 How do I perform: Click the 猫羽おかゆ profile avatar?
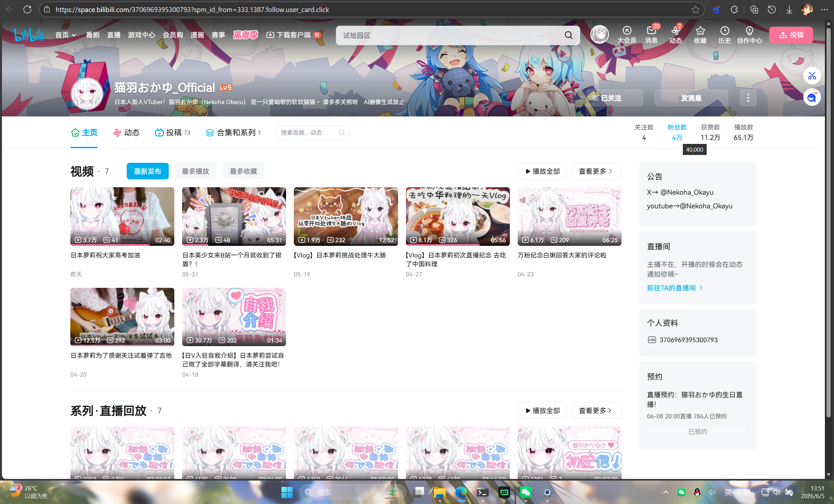[x=87, y=94]
